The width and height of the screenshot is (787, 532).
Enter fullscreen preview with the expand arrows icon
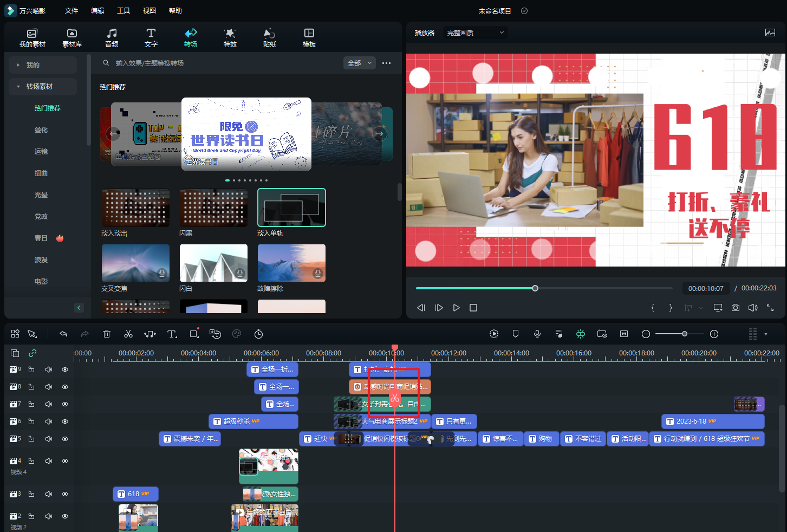(770, 308)
